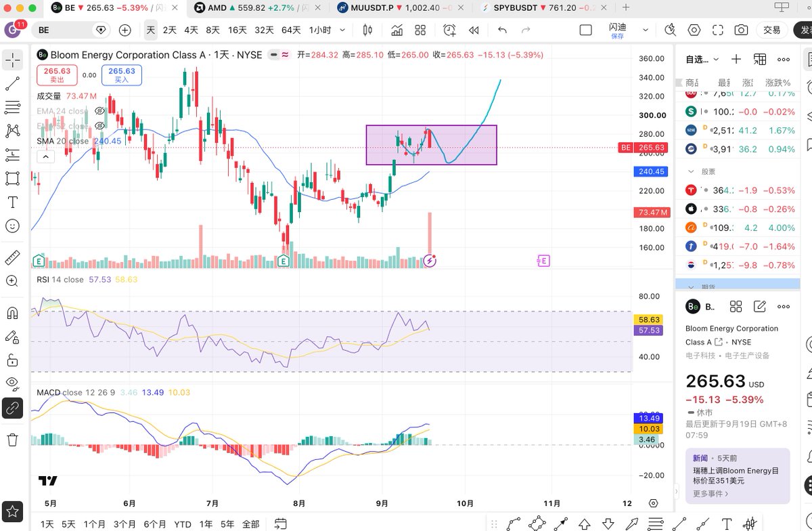Remove drawings with the trash icon
This screenshot has height=531, width=812.
tap(12, 440)
